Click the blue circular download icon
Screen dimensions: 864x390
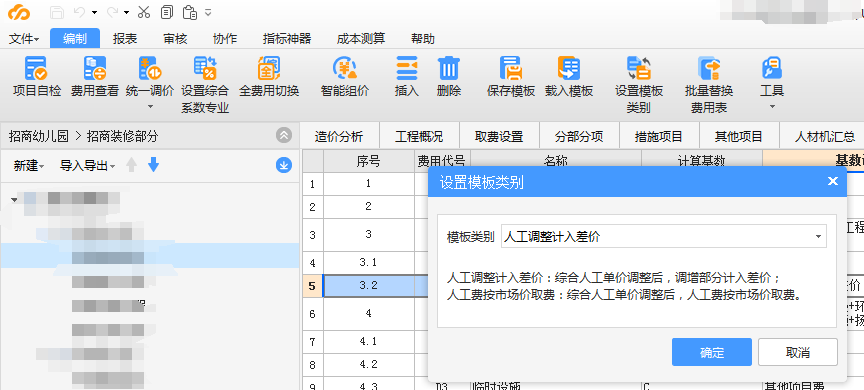[x=284, y=165]
